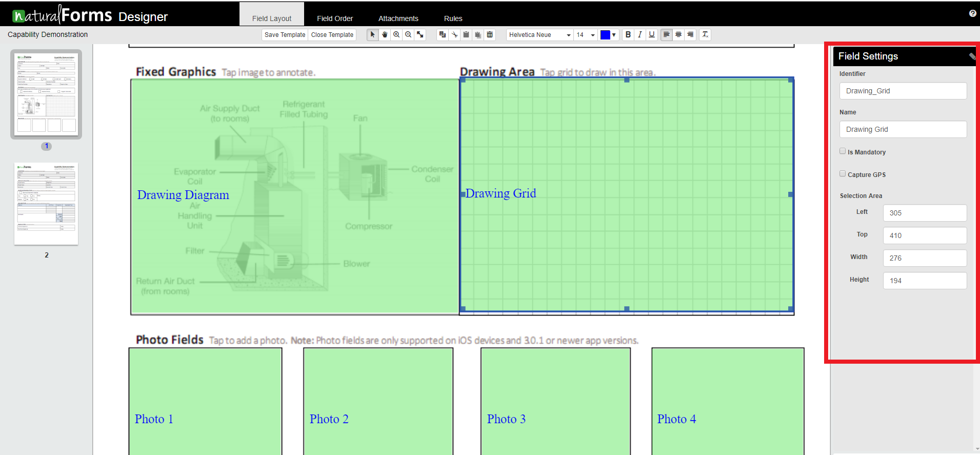
Task: Select the page 1 thumbnail
Action: point(46,94)
